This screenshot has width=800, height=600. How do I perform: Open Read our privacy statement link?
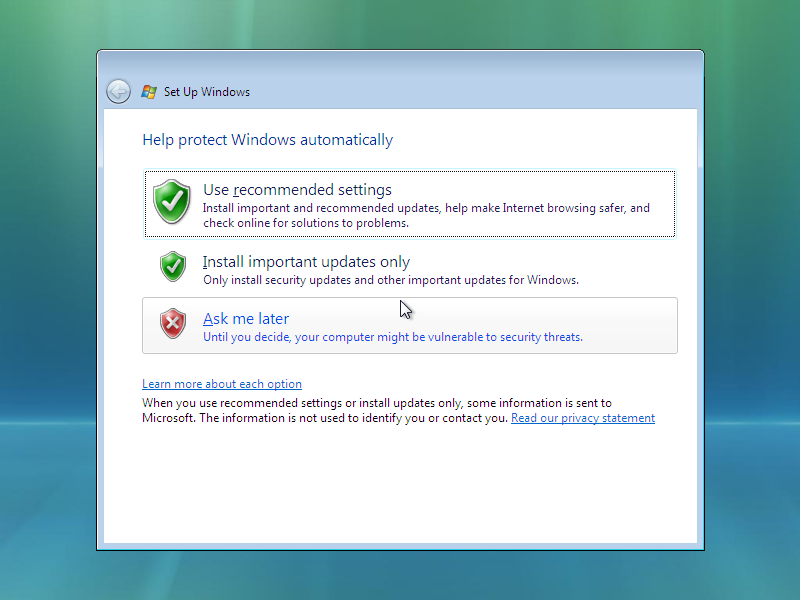click(x=583, y=418)
